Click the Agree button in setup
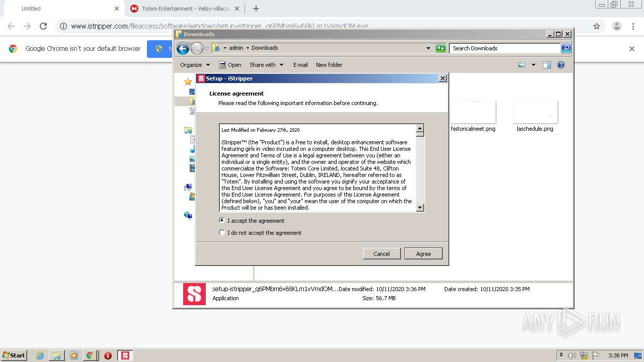The image size is (644, 362). 423,254
